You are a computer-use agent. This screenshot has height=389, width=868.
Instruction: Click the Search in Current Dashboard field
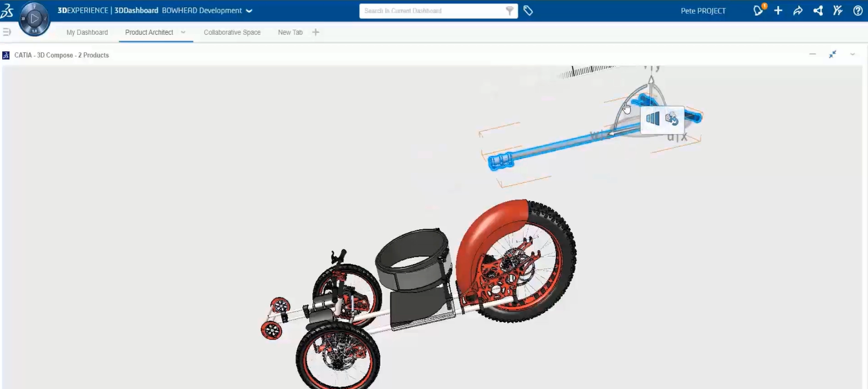432,11
